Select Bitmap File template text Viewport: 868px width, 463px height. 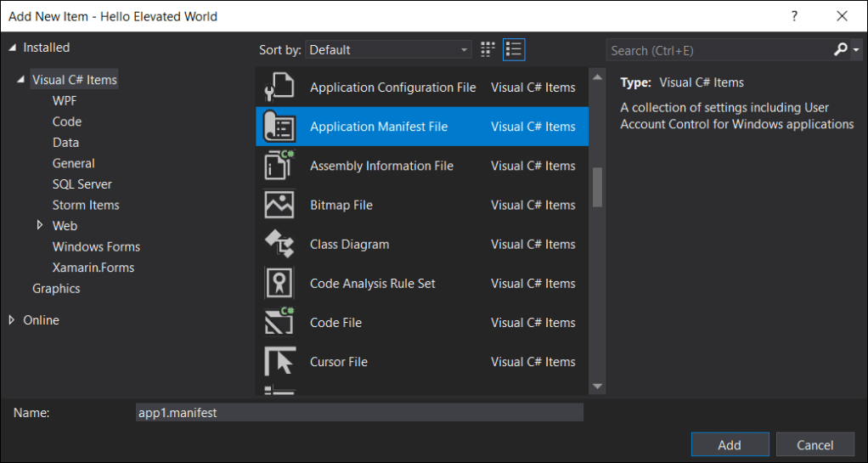click(x=341, y=205)
